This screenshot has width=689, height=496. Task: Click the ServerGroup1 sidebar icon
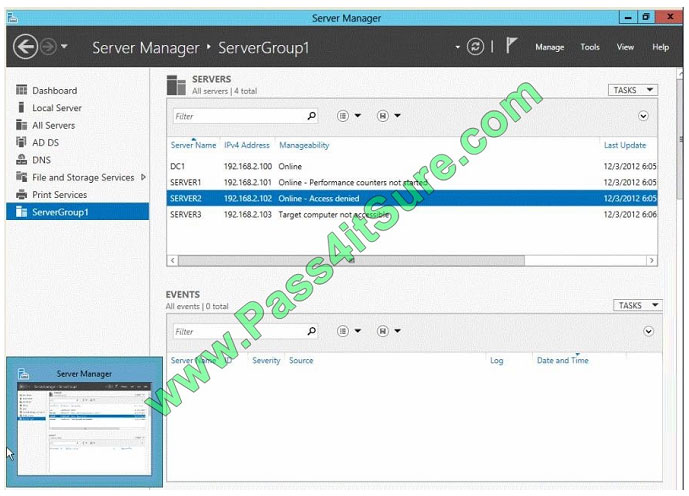click(x=21, y=212)
